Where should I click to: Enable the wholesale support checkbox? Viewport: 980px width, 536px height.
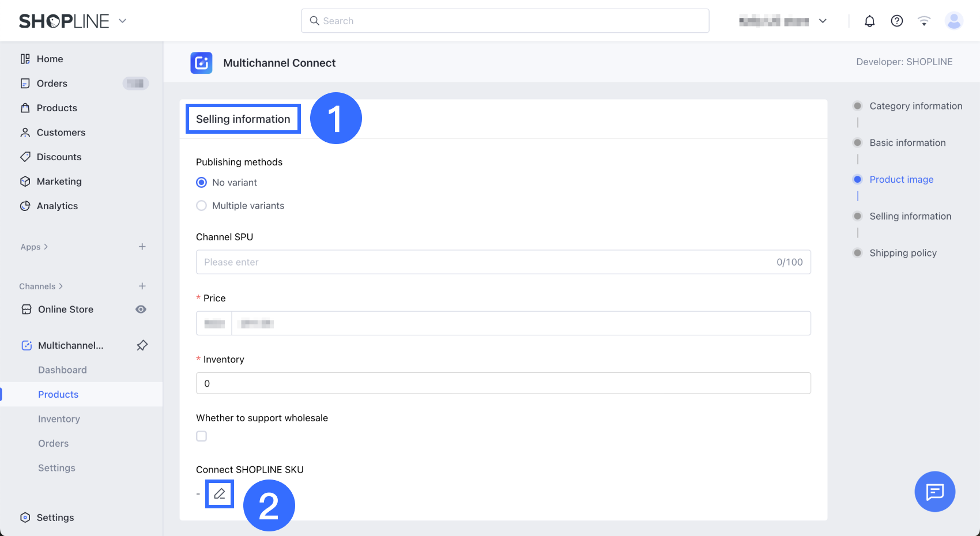(x=201, y=436)
